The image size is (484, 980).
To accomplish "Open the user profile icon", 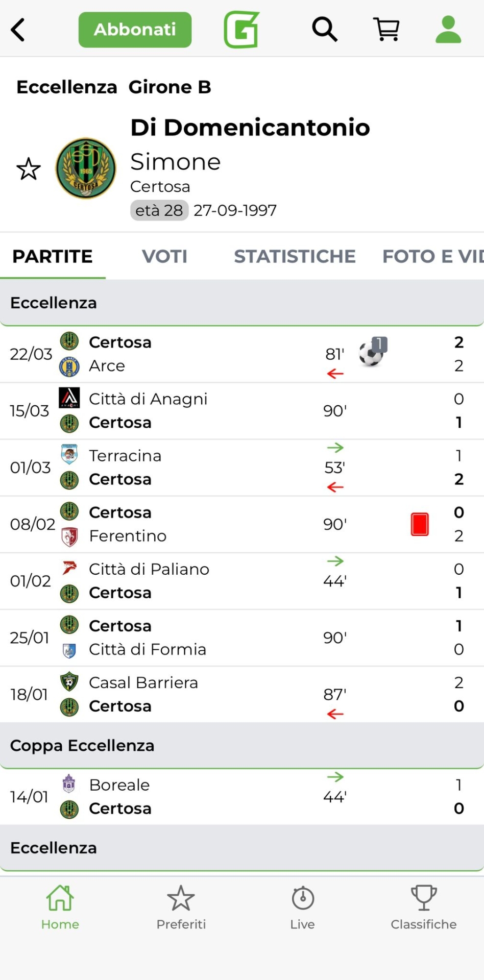I will tap(448, 29).
